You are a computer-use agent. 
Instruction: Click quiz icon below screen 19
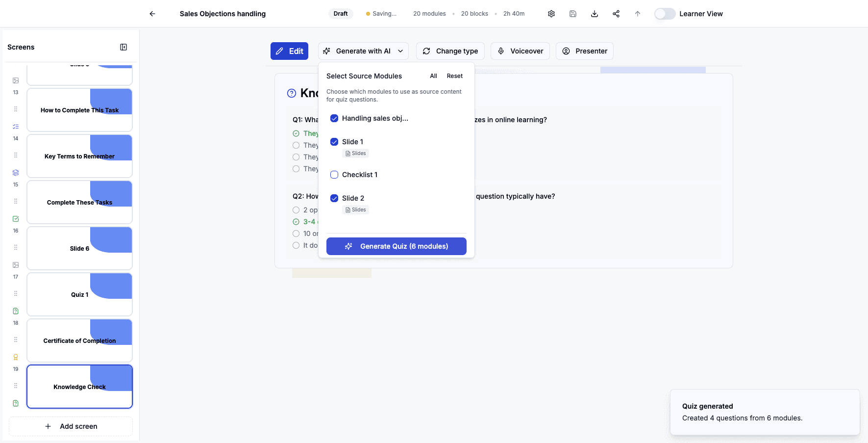tap(16, 403)
